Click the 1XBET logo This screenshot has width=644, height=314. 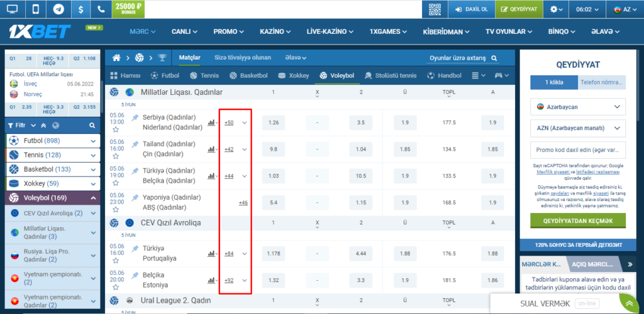click(40, 31)
